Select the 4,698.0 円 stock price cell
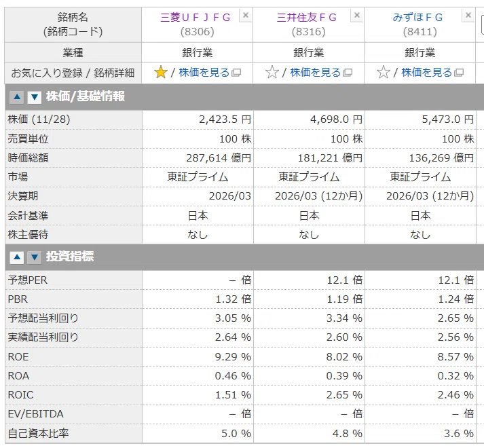This screenshot has height=448, width=484. pos(309,119)
